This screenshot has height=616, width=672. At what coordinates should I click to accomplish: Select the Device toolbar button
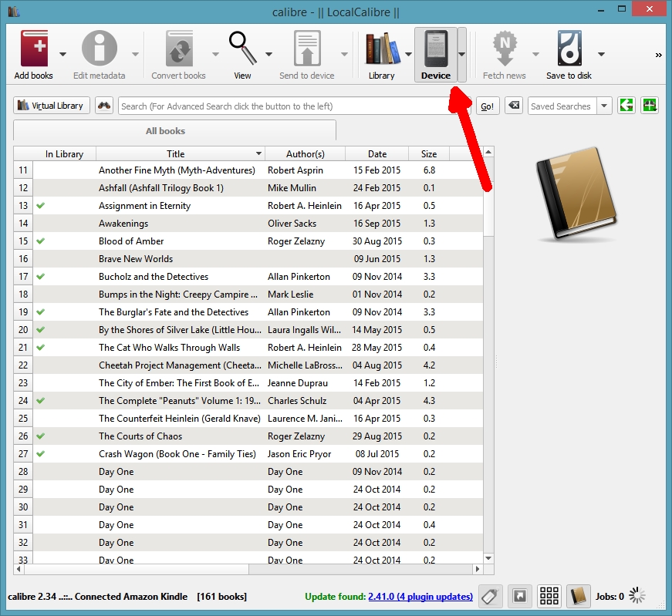[x=436, y=55]
